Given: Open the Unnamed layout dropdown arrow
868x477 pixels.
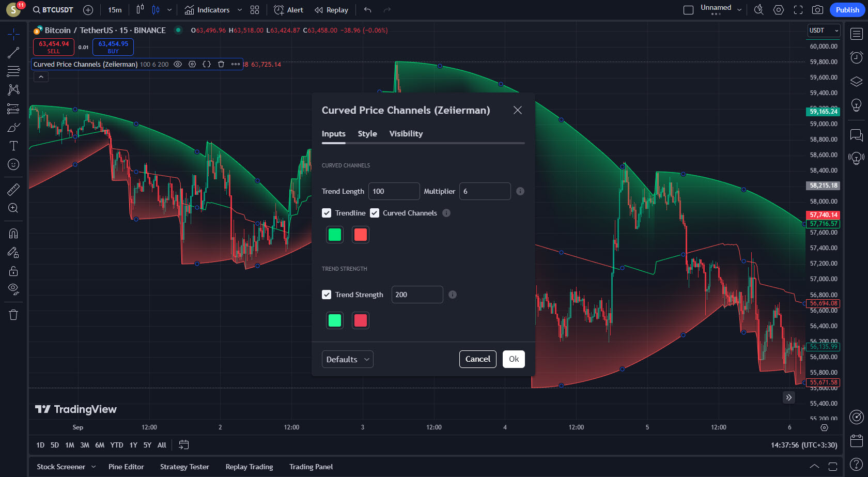Looking at the screenshot, I should (x=739, y=10).
